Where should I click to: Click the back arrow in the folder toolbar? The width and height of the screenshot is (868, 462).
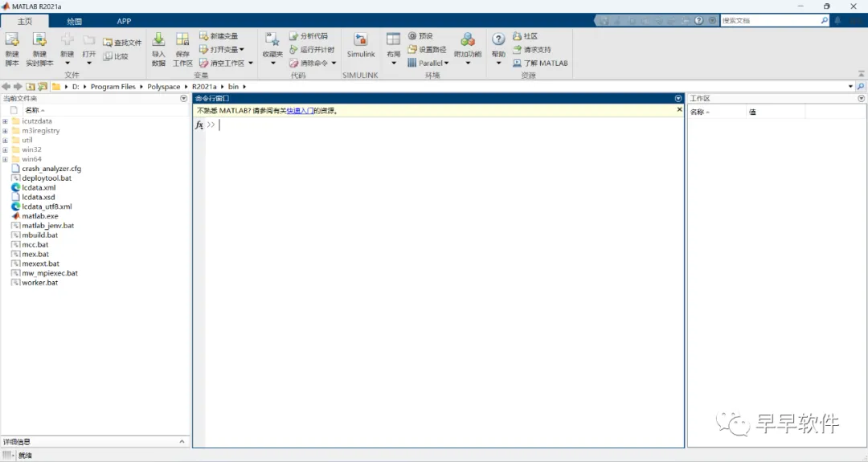tap(6, 86)
